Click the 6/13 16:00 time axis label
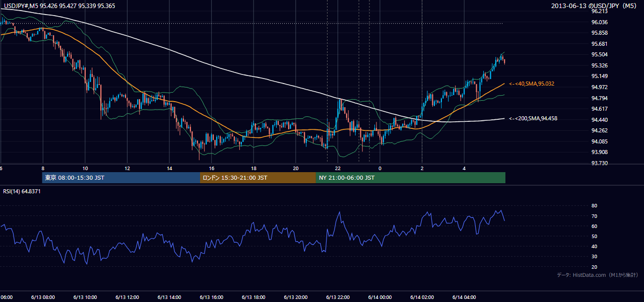The width and height of the screenshot is (644, 302). pos(211,297)
